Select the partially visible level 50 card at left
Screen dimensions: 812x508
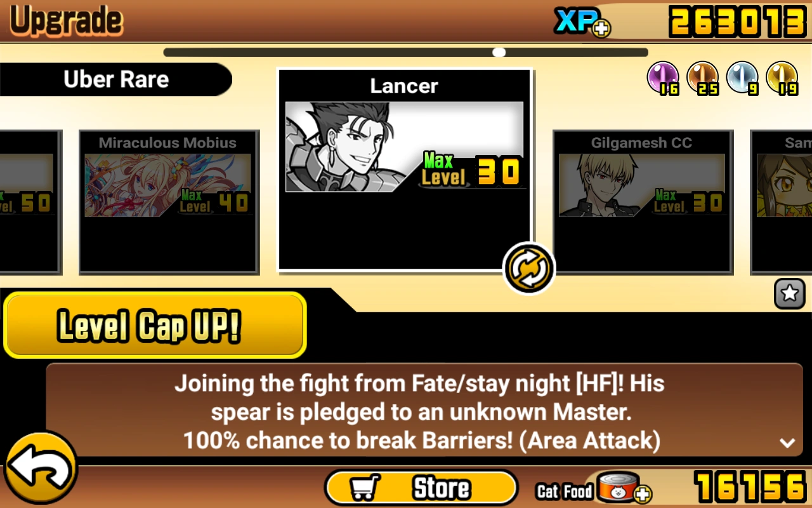click(x=30, y=202)
